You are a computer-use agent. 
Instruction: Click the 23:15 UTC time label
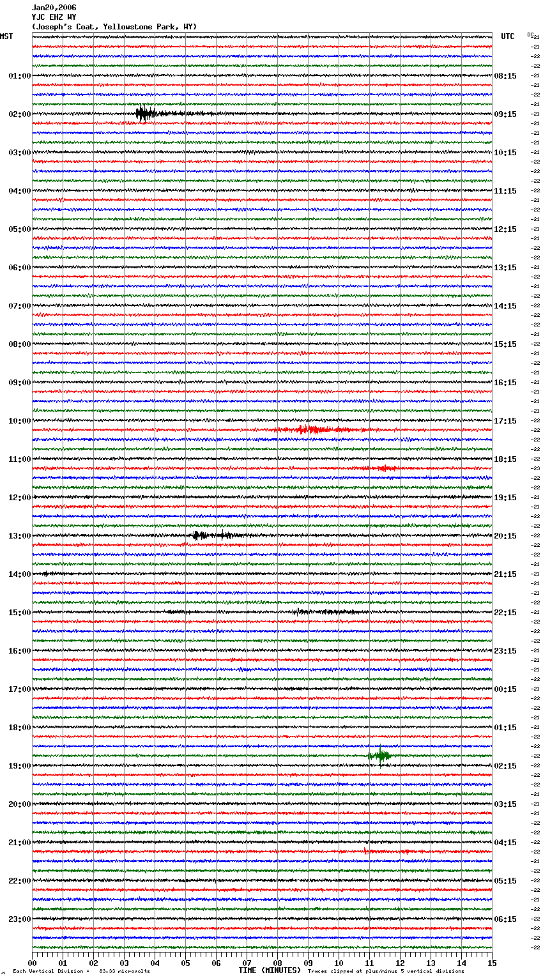[x=505, y=651]
